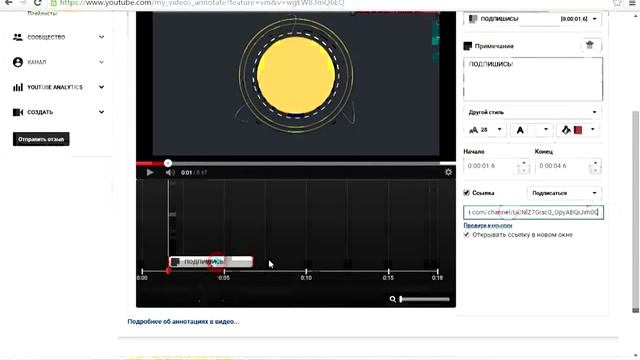Image resolution: width=640 pixels, height=360 pixels.
Task: Click the Канал profile icon
Action: pyautogui.click(x=18, y=62)
